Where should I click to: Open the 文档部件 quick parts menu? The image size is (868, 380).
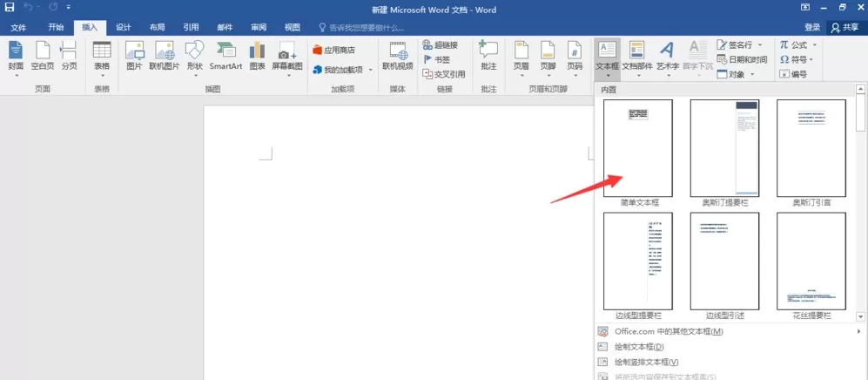click(637, 58)
